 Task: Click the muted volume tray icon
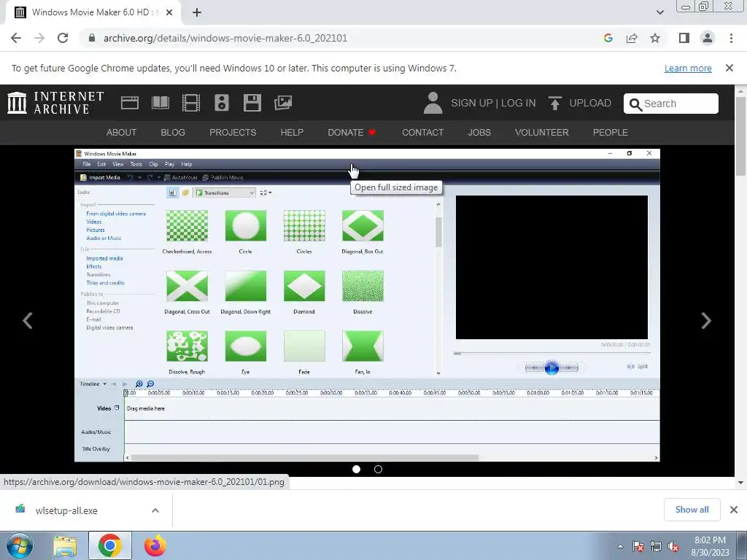coord(673,546)
